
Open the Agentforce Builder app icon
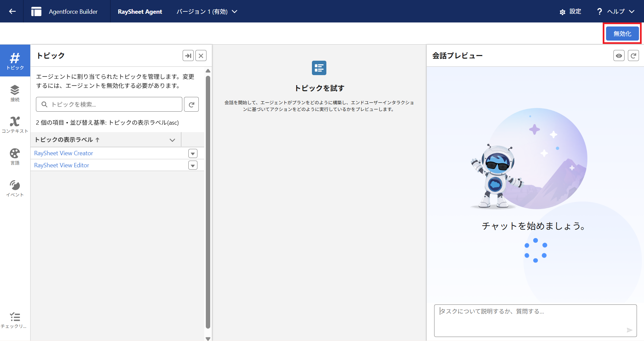tap(36, 11)
